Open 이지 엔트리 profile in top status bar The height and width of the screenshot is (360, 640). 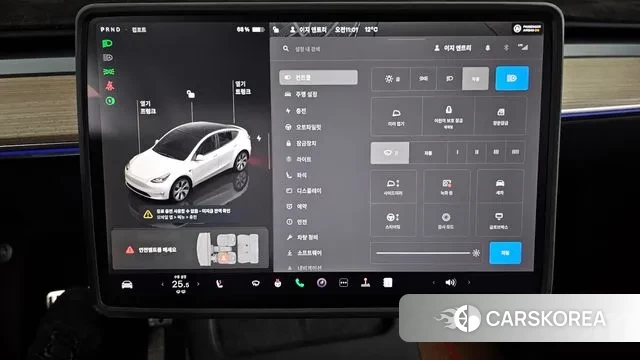pos(308,30)
